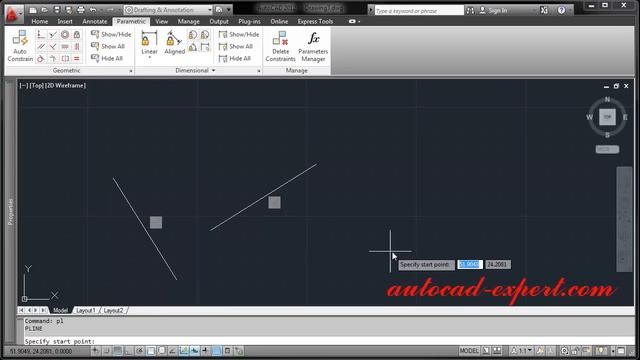640x360 pixels.
Task: Select the Smooth constraint icon
Action: [x=53, y=59]
